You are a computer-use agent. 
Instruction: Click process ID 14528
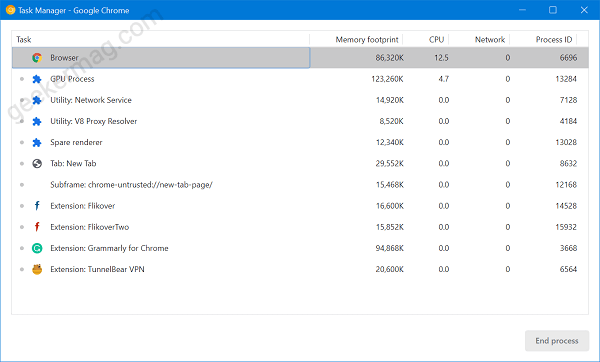pyautogui.click(x=566, y=206)
